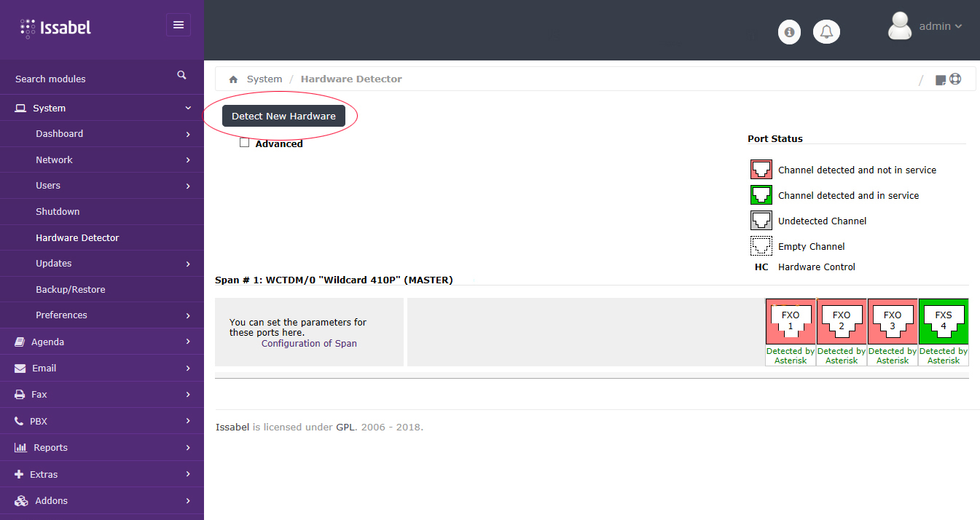Click the PBX phone icon
This screenshot has height=520, width=980.
click(19, 421)
